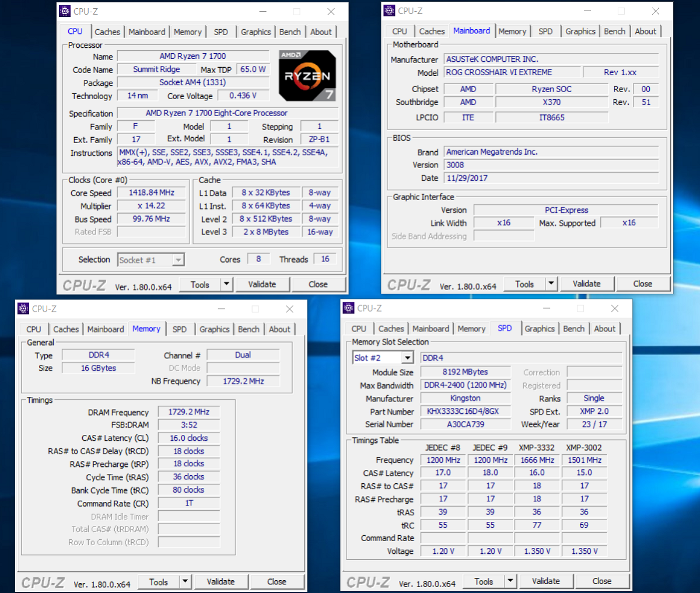Click the CPU-Z branding in Memory window footer
The width and height of the screenshot is (700, 593).
(x=43, y=581)
